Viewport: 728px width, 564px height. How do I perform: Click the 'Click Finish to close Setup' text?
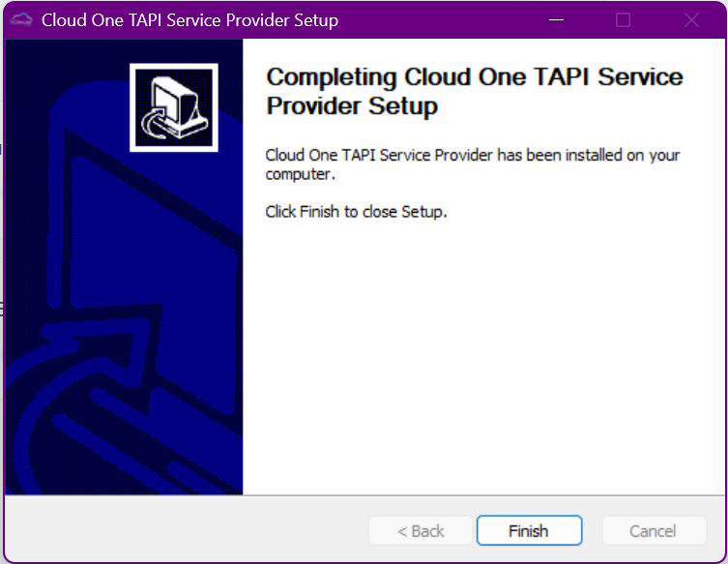pyautogui.click(x=356, y=212)
